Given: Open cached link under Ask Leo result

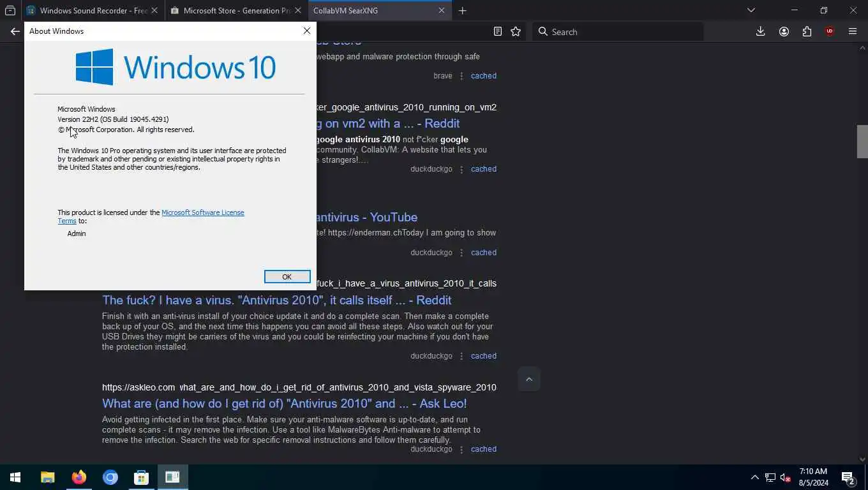Looking at the screenshot, I should pos(484,449).
